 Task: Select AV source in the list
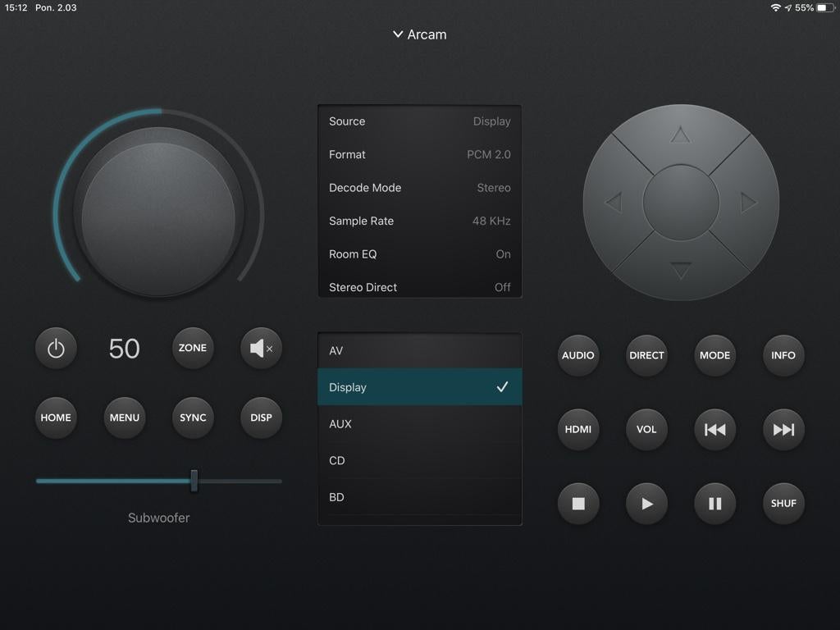coord(419,350)
